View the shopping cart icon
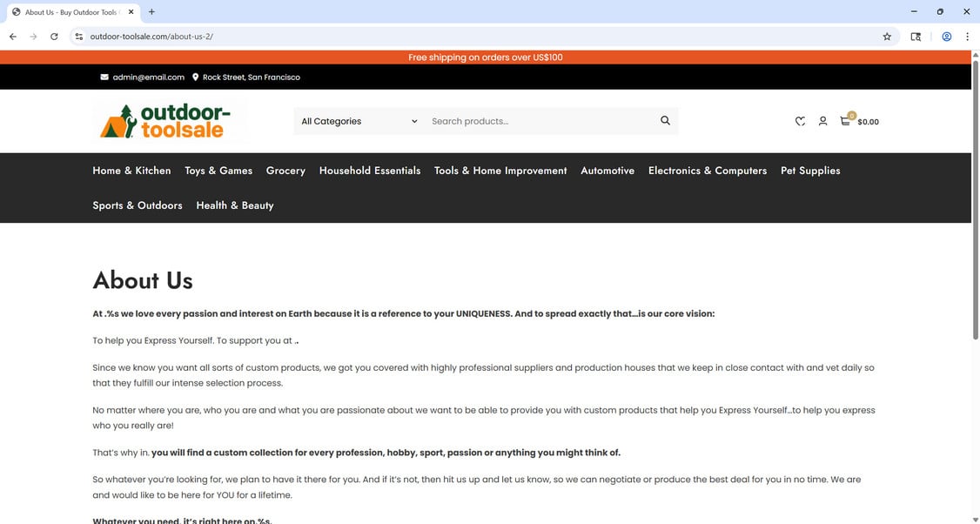The height and width of the screenshot is (524, 980). [844, 121]
